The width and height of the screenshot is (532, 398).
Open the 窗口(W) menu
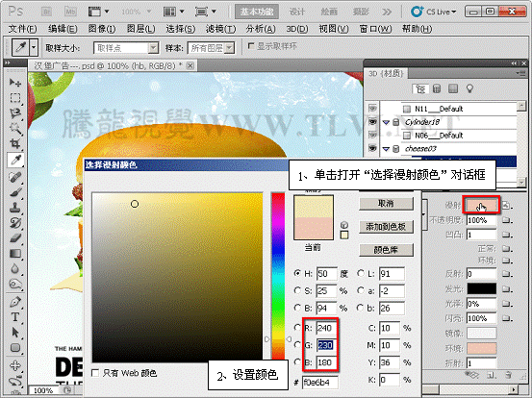(x=375, y=29)
